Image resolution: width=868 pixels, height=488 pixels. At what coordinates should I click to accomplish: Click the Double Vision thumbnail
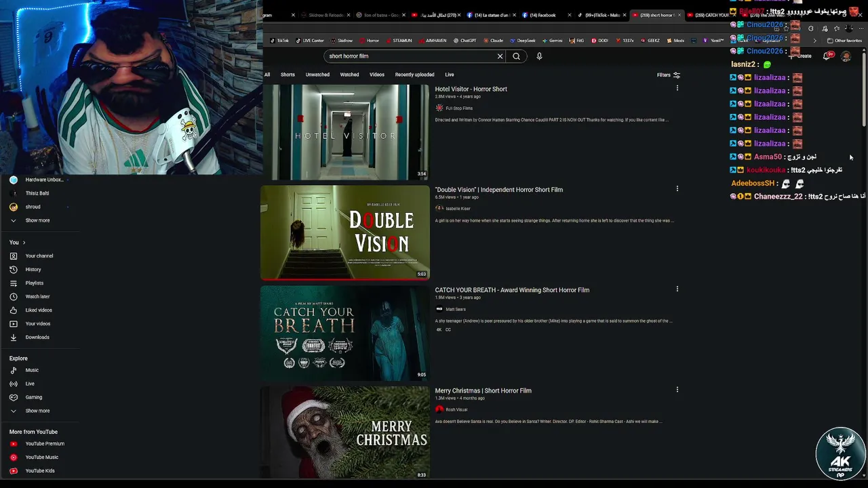pyautogui.click(x=345, y=232)
